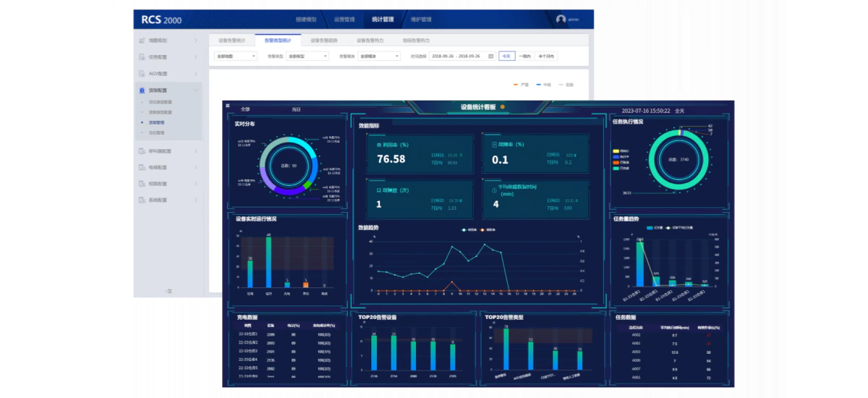Collapse sidebar using bottom menu-fold icon
Image resolution: width=868 pixels, height=398 pixels.
click(x=168, y=290)
